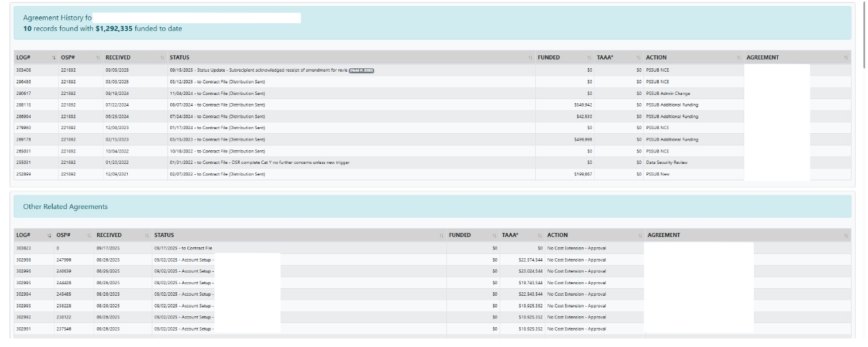Image resolution: width=868 pixels, height=347 pixels.
Task: Sort Other Related Agreements by ACTION icon
Action: coord(640,236)
